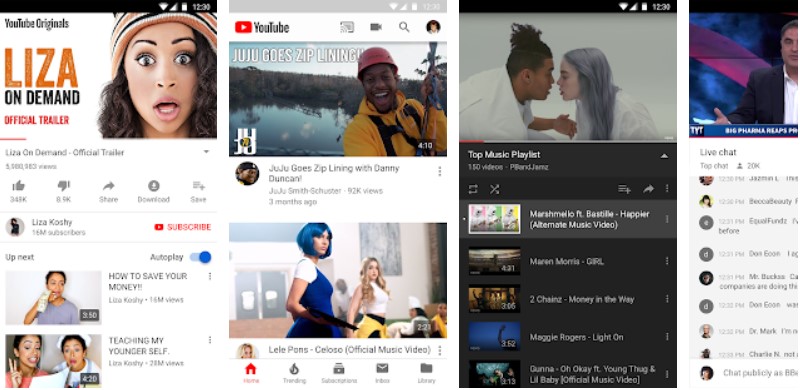This screenshot has width=800, height=390.
Task: Play Maren Morris - GIRL track
Action: click(568, 261)
